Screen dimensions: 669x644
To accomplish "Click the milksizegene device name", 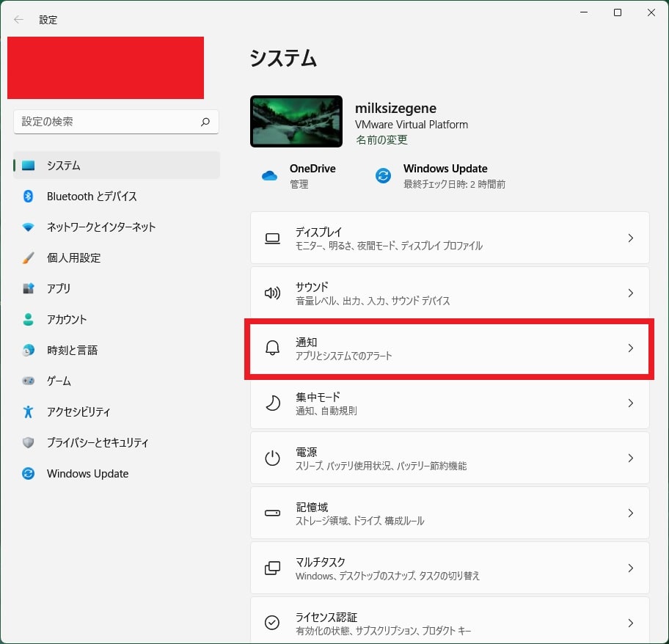I will pos(395,109).
